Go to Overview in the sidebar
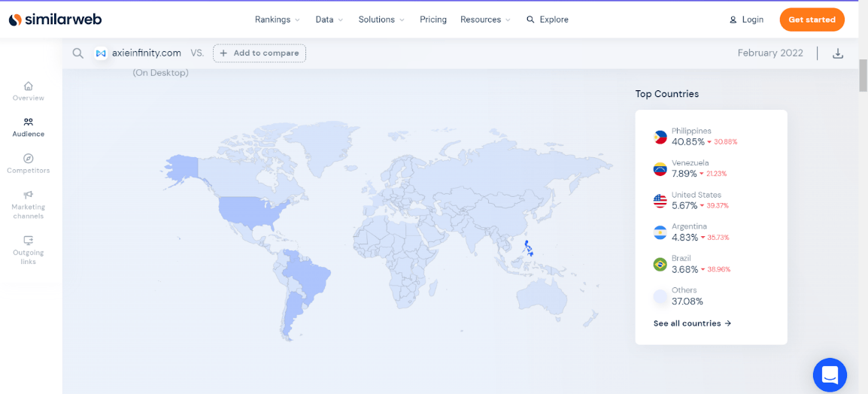Image resolution: width=868 pixels, height=394 pixels. tap(29, 91)
